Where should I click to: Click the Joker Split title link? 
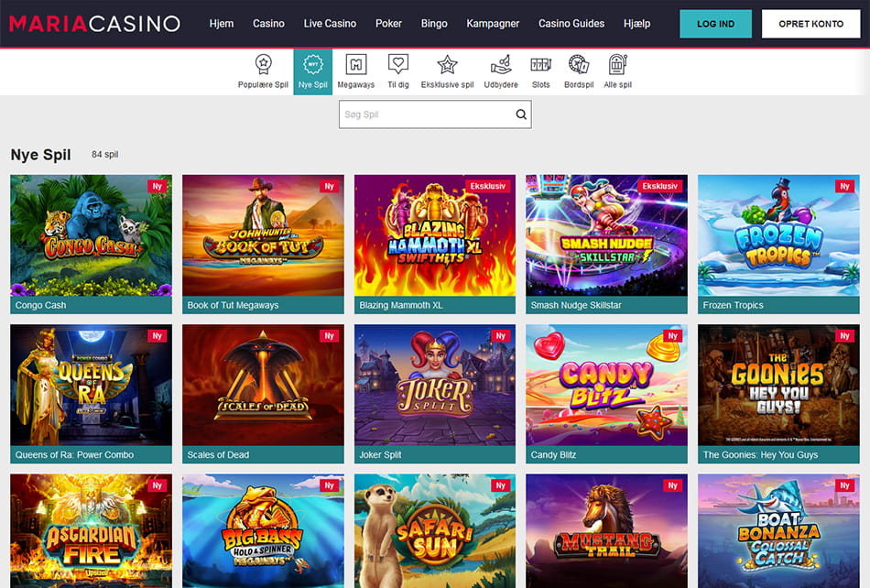coord(380,455)
